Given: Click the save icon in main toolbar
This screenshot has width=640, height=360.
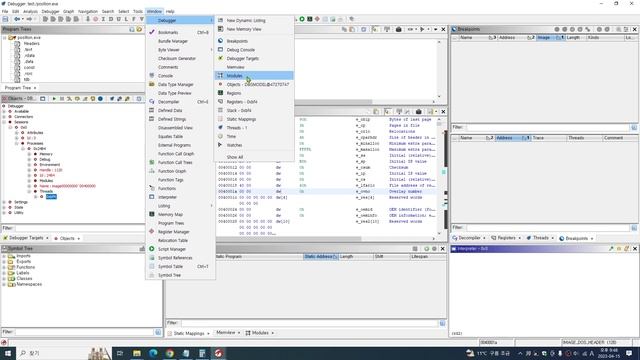Looking at the screenshot, I should click(5, 19).
